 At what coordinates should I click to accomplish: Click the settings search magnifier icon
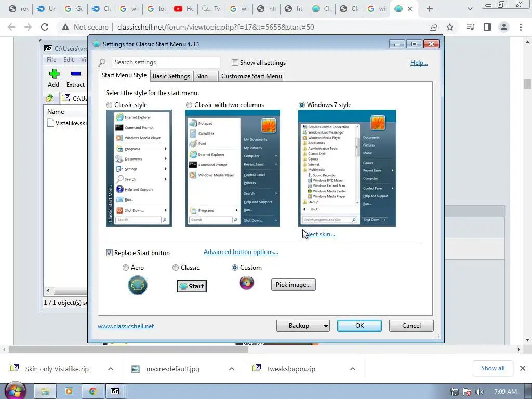102,62
